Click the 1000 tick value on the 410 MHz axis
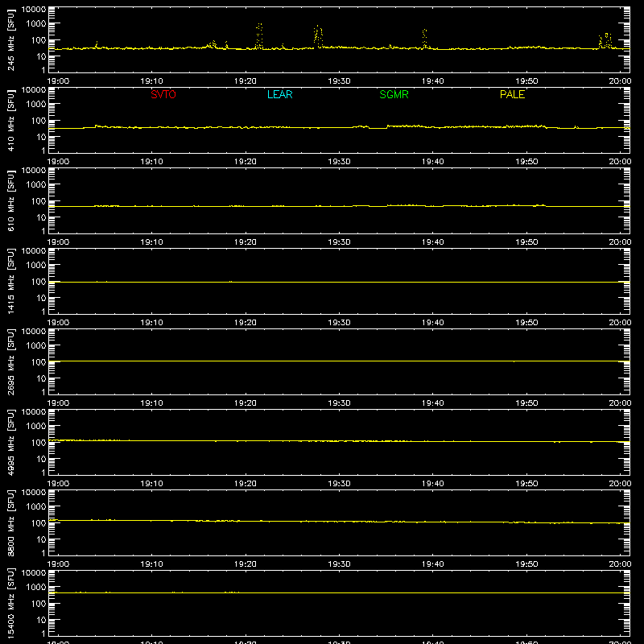The height and width of the screenshot is (644, 644). (x=36, y=105)
